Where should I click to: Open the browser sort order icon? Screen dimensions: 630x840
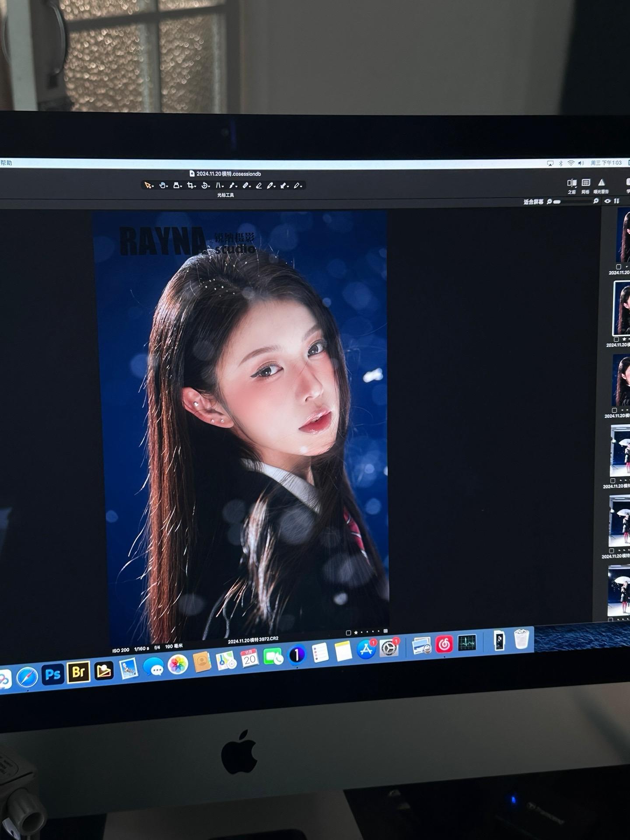tap(617, 201)
